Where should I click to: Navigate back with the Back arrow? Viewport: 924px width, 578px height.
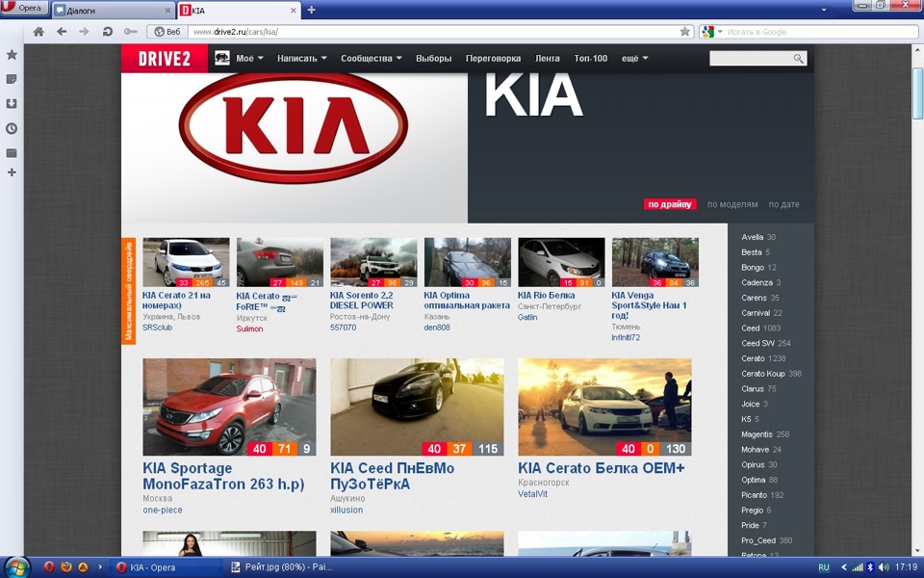click(x=62, y=32)
